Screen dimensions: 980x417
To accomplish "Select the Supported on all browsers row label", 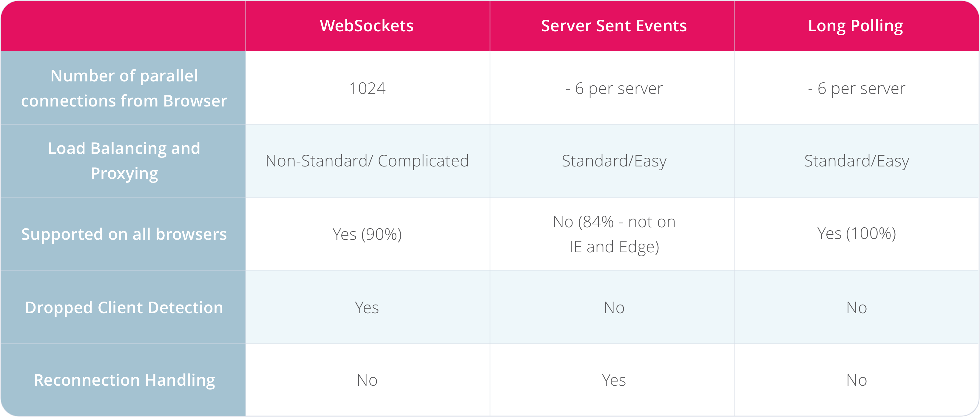I will 124,234.
